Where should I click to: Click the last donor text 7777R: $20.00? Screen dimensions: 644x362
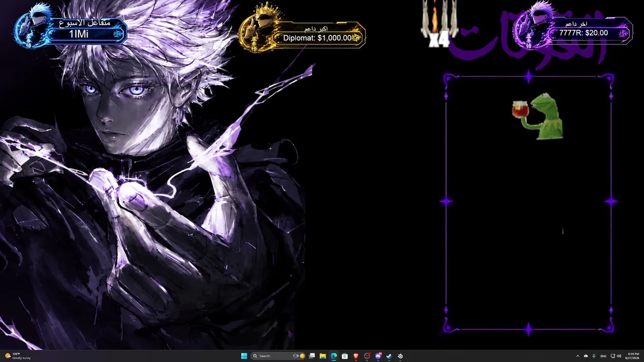(x=584, y=33)
